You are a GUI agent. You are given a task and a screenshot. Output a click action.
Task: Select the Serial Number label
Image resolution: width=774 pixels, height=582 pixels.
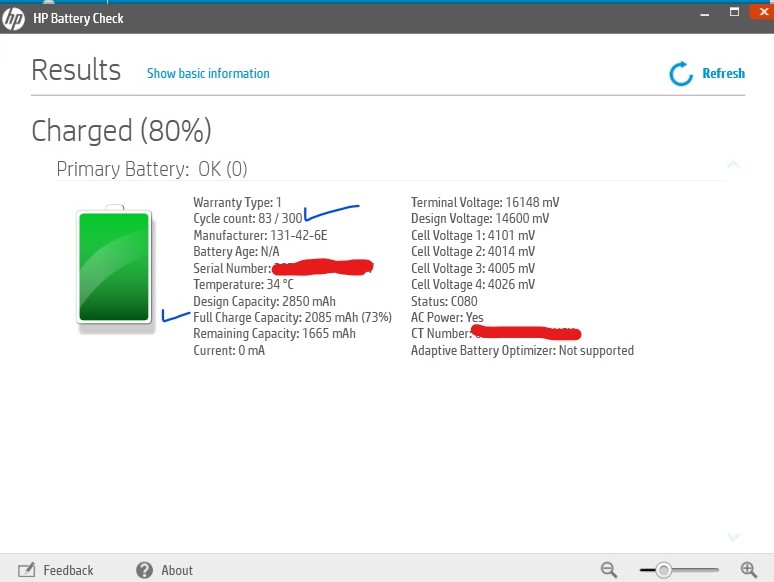pyautogui.click(x=232, y=268)
